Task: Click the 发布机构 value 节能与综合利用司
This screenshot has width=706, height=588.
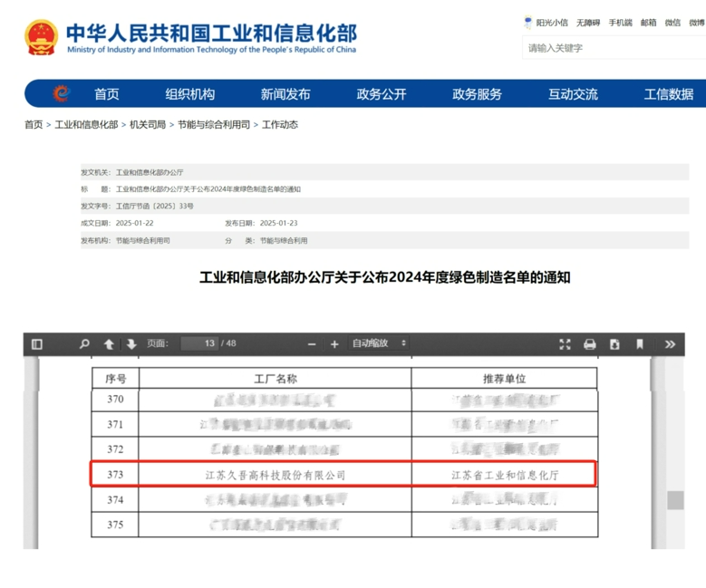Action: click(x=142, y=240)
